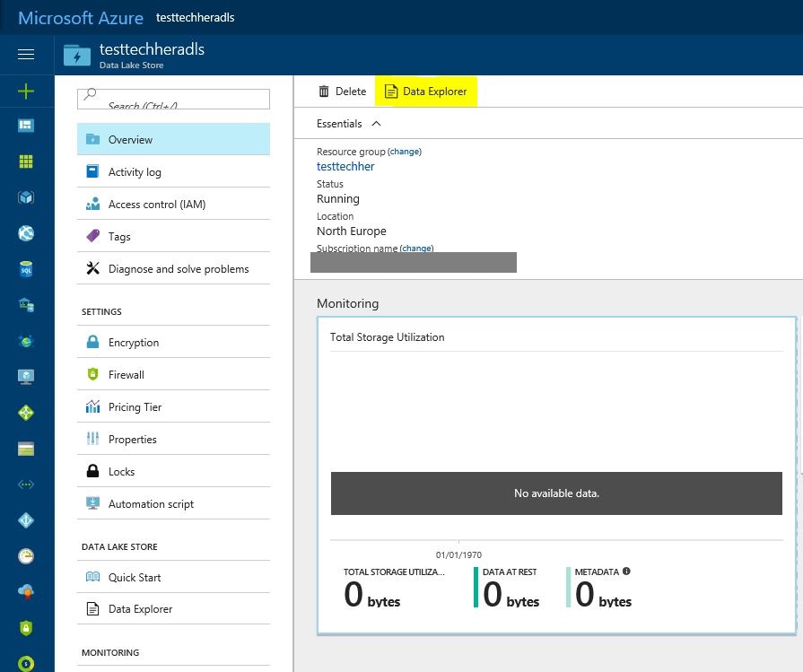Click the METADATA metric label
Screen dimensions: 803x672
[597, 572]
